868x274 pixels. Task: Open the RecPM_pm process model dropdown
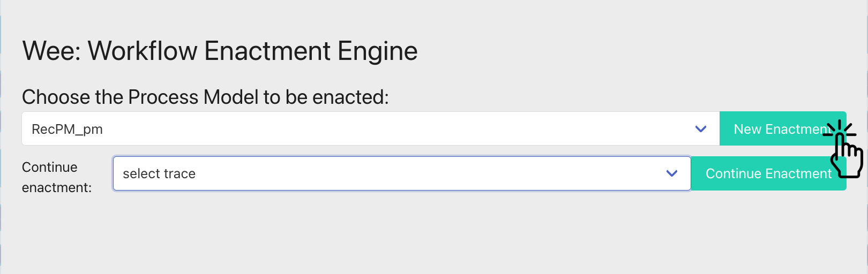[370, 128]
